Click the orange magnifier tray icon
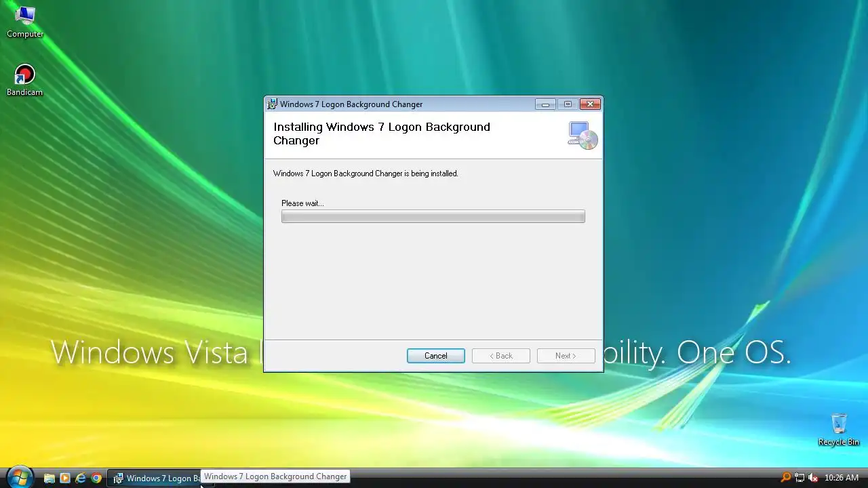The width and height of the screenshot is (868, 488). point(786,478)
